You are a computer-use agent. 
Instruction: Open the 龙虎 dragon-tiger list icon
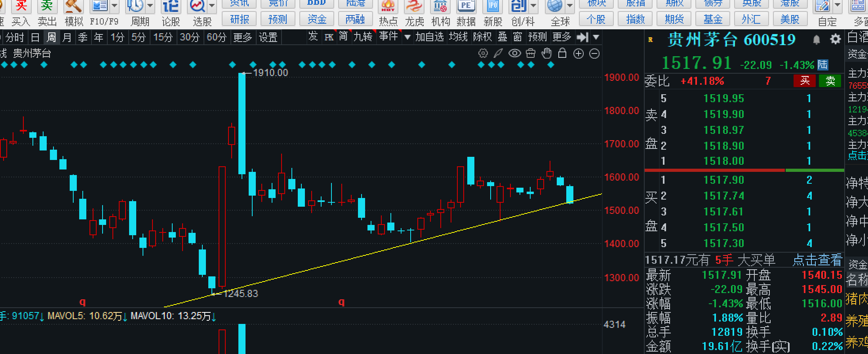coord(414,6)
